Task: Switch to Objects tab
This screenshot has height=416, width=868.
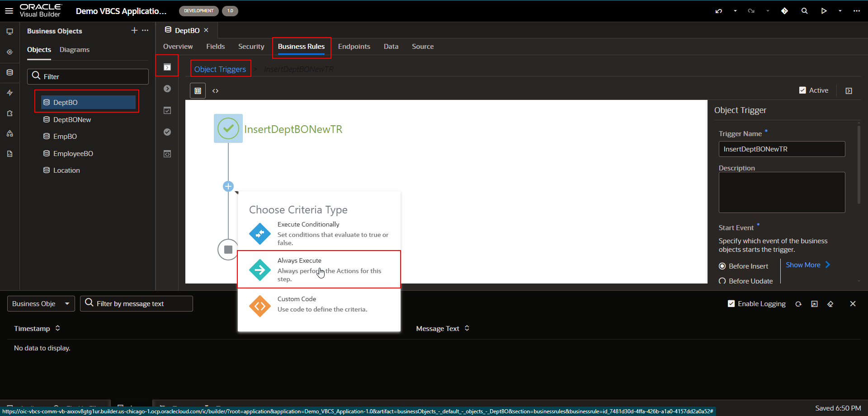Action: tap(39, 50)
